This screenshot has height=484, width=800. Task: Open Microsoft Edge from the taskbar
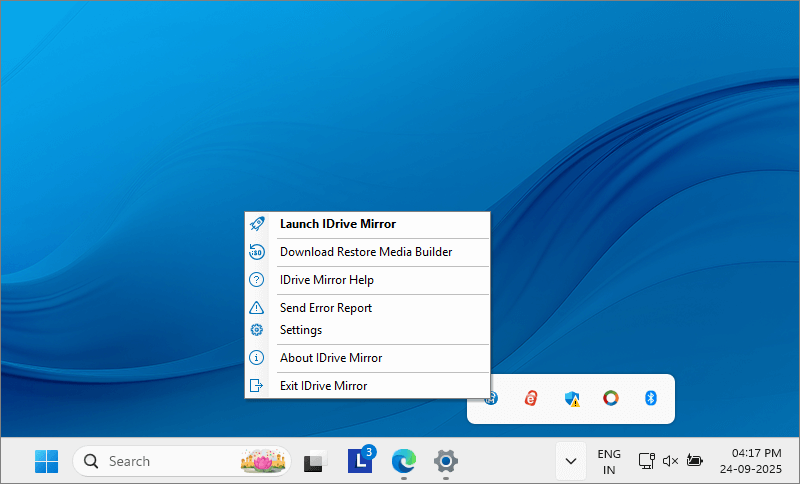pyautogui.click(x=404, y=461)
